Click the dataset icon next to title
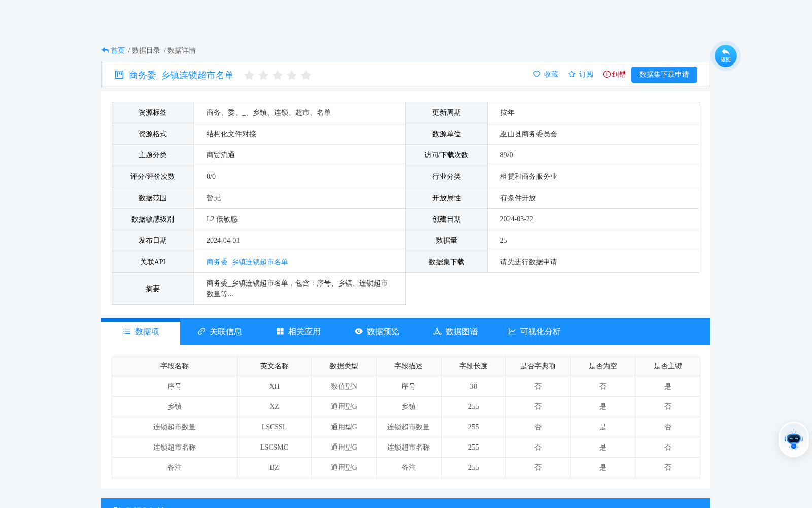 tap(119, 75)
